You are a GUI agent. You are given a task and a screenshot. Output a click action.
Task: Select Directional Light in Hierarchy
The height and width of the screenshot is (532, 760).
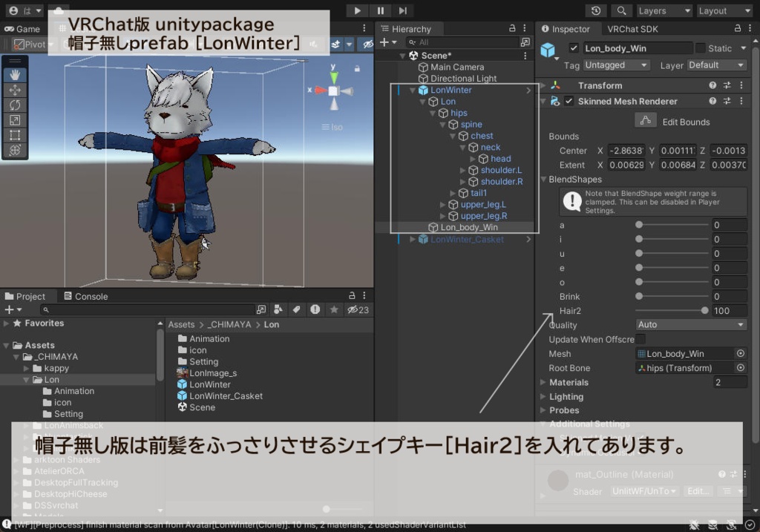[463, 79]
